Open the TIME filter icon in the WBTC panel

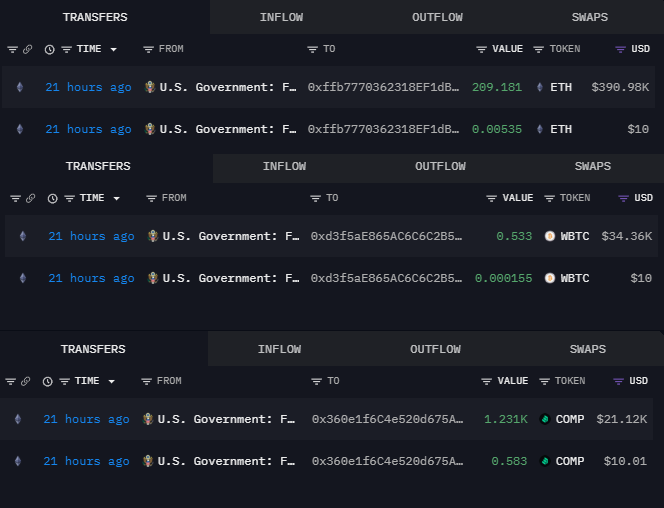[x=69, y=199]
